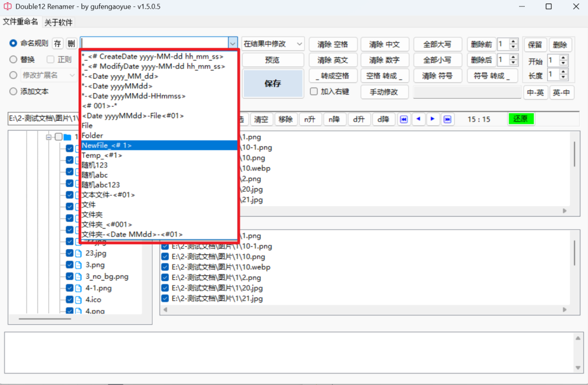Select the NewFile_<# 1> list entry
Screen dimensions: 588x385
pyautogui.click(x=160, y=146)
